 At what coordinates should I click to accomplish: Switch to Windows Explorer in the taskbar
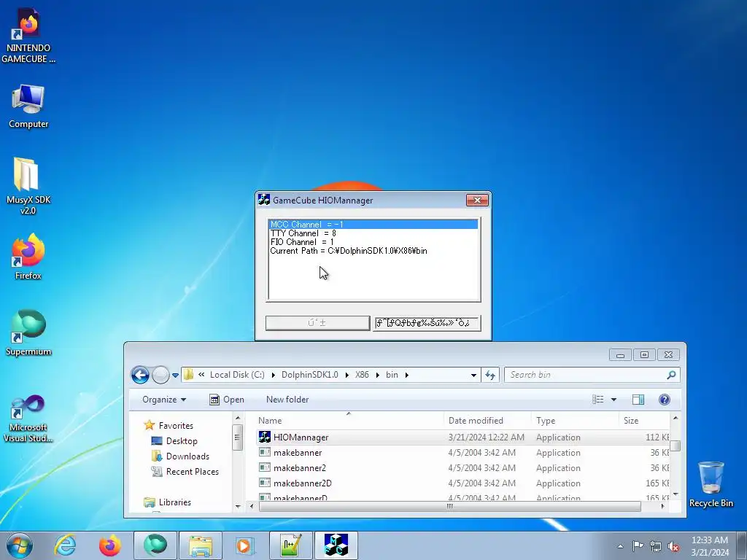pos(201,545)
